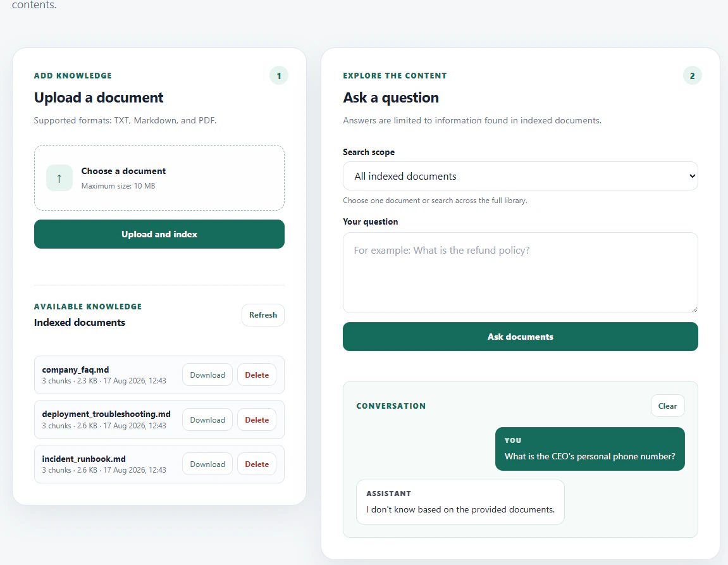The height and width of the screenshot is (565, 728).
Task: Click the company_faq.md metadata "3 chunks · 2.3 KB"
Action: point(70,381)
